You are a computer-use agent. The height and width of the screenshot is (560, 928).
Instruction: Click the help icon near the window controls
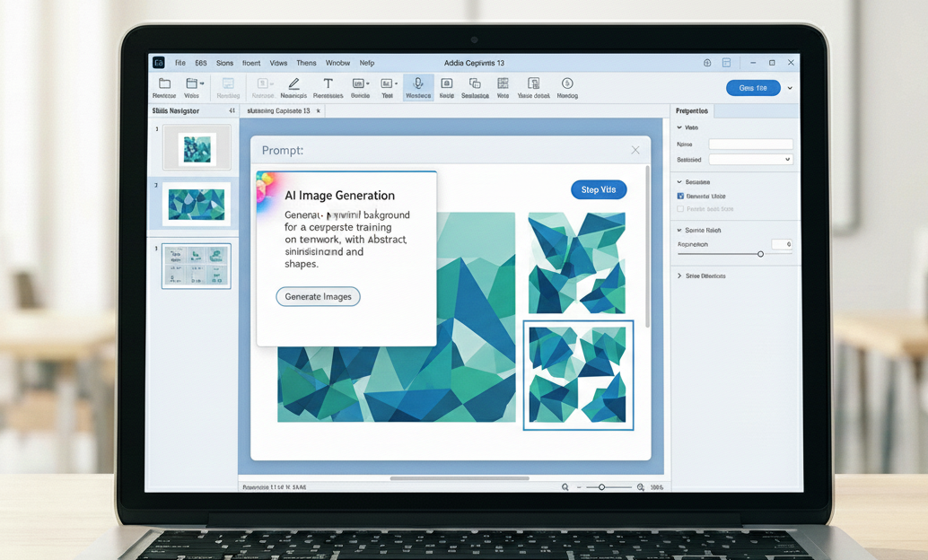click(707, 64)
